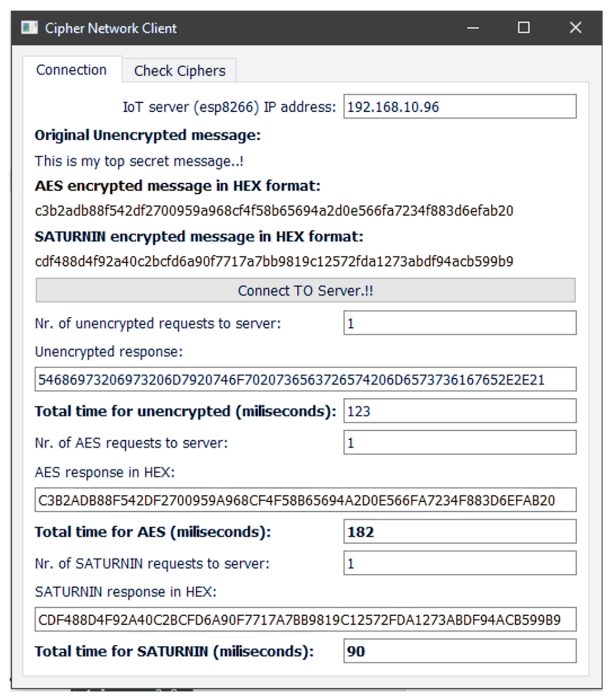Click the IoT server IP address field
The image size is (613, 700).
click(459, 107)
